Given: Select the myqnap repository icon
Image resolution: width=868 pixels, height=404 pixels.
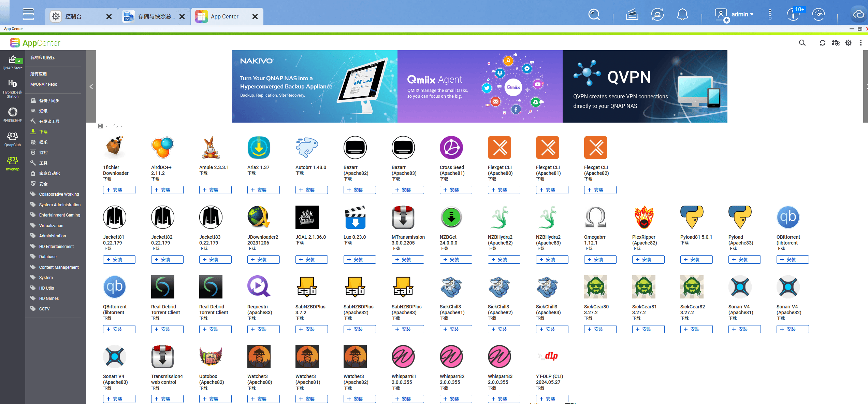Looking at the screenshot, I should pos(13,164).
